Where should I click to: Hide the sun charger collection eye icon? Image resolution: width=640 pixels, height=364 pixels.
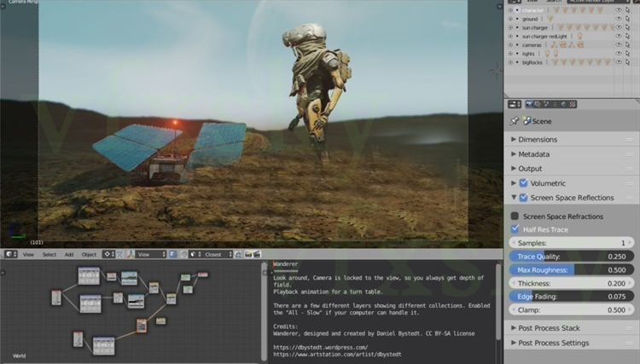(619, 27)
